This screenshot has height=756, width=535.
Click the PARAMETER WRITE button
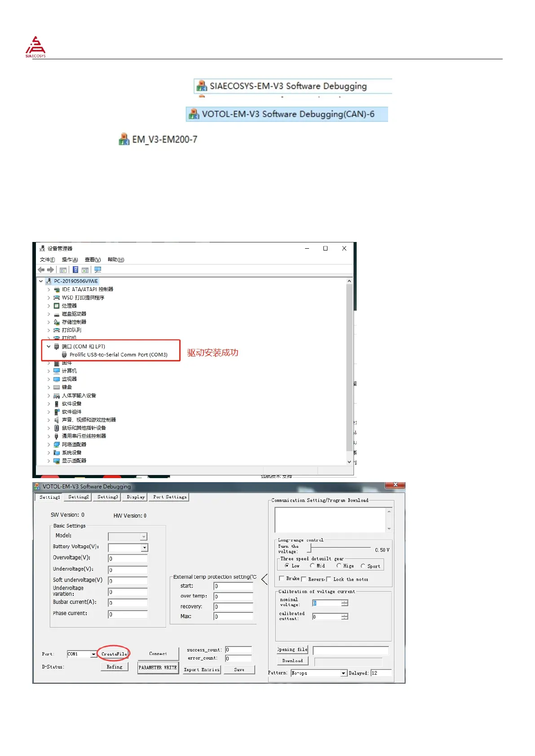[158, 668]
